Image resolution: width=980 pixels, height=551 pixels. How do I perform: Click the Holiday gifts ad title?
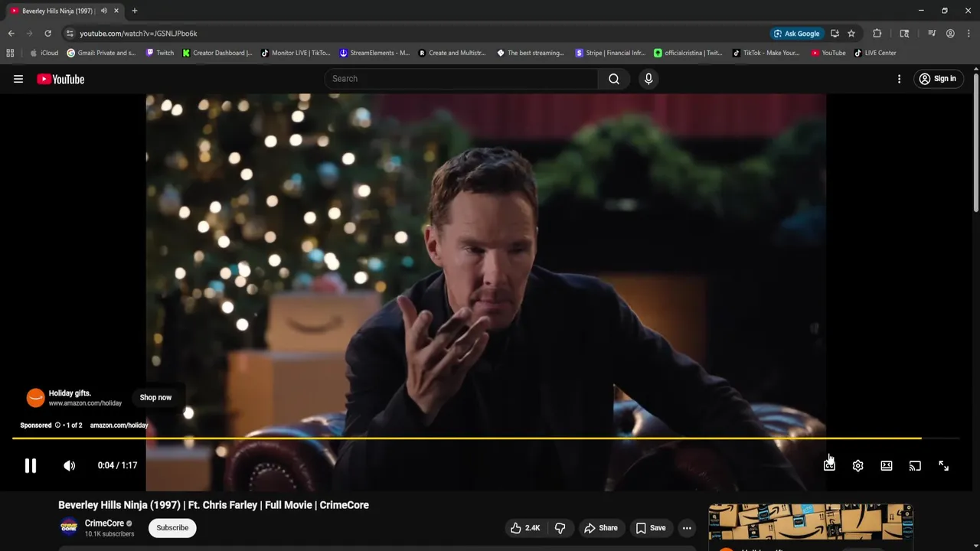tap(70, 393)
